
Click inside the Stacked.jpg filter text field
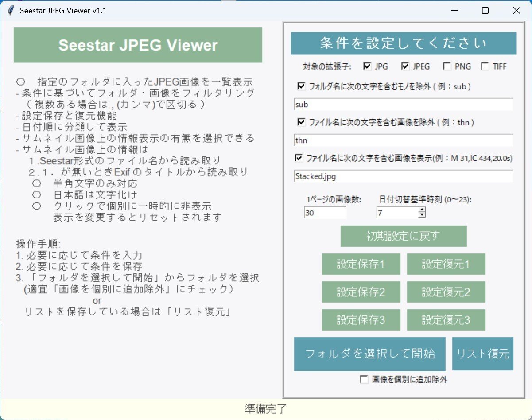[x=381, y=176]
